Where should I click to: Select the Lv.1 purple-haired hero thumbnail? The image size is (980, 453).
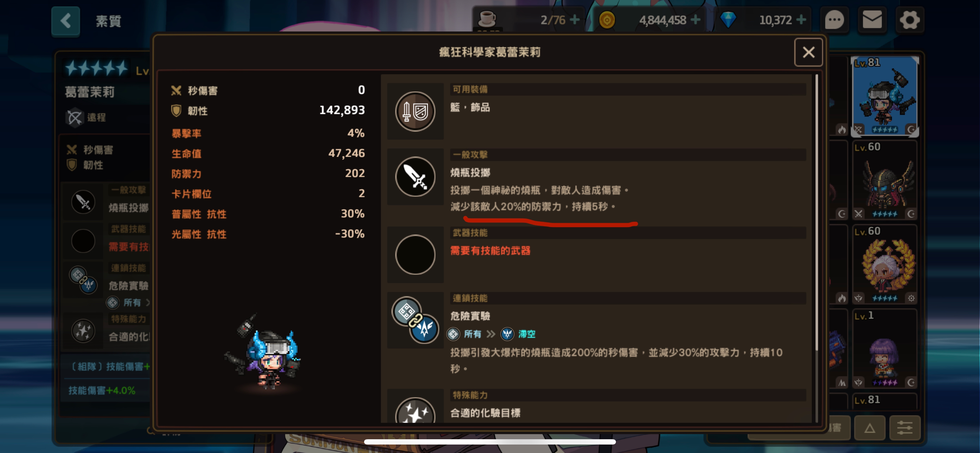pyautogui.click(x=885, y=349)
